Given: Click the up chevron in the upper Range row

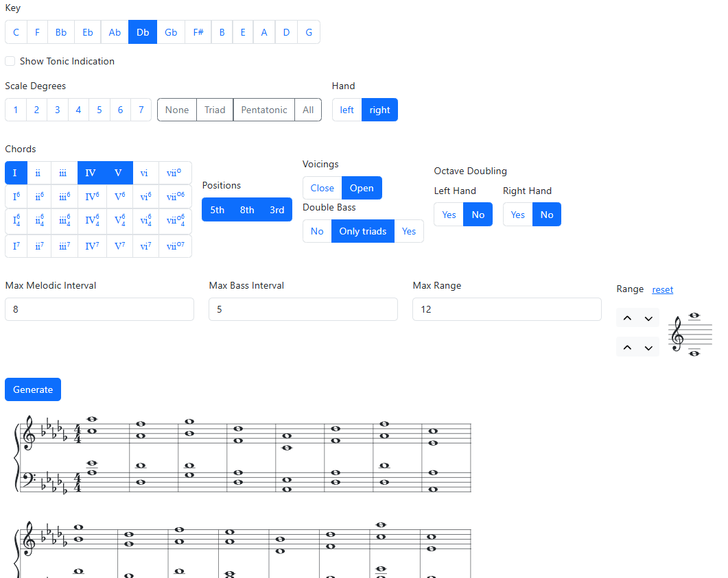Looking at the screenshot, I should 627,318.
